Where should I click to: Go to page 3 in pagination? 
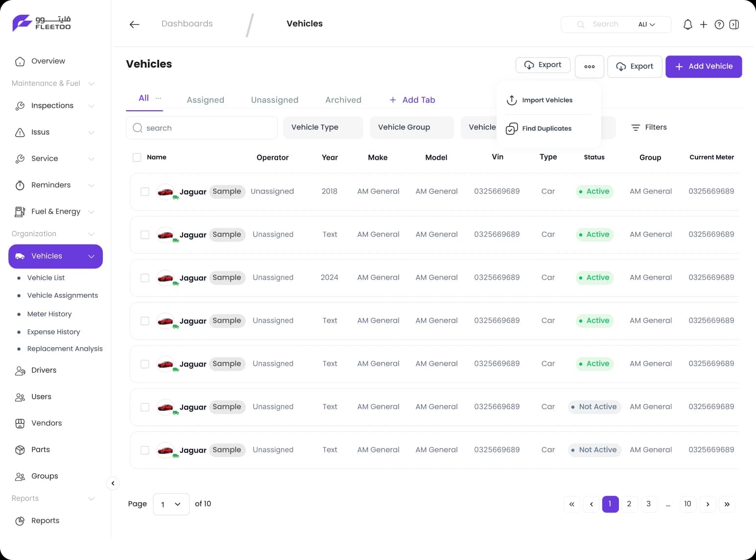pos(648,504)
